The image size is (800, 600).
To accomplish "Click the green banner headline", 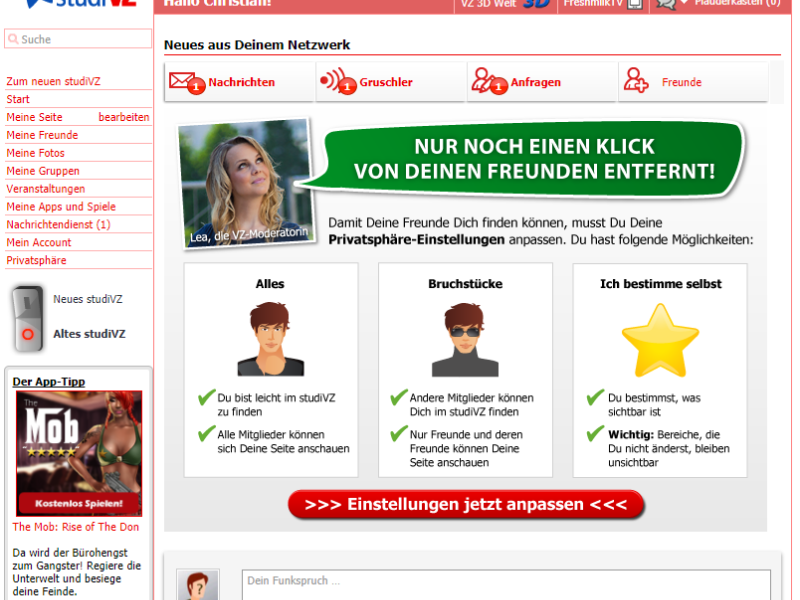I will click(x=534, y=159).
